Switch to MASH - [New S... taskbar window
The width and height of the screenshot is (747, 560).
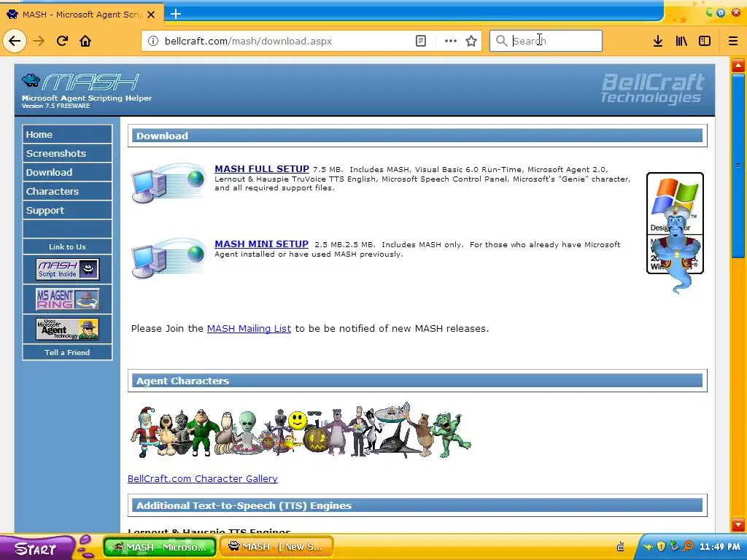click(276, 547)
